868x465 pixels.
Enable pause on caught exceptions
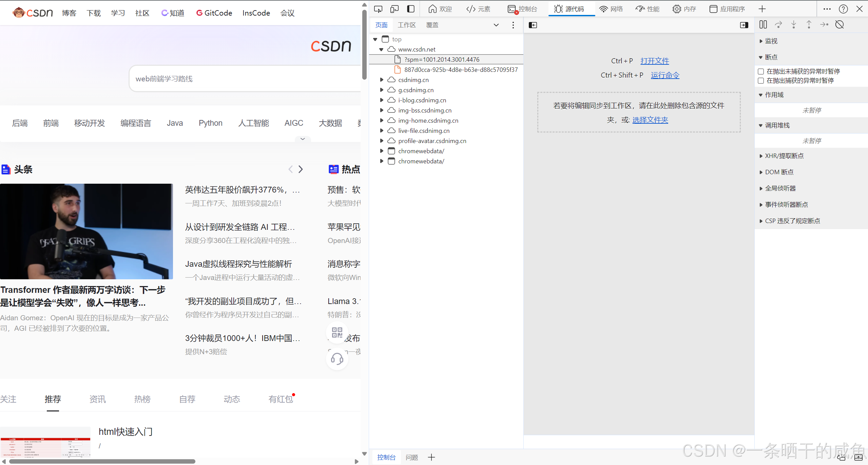[x=761, y=81]
